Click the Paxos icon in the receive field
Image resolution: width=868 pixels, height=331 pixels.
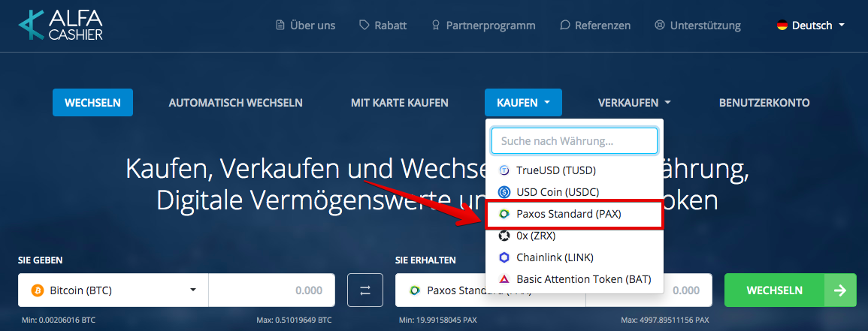(413, 290)
